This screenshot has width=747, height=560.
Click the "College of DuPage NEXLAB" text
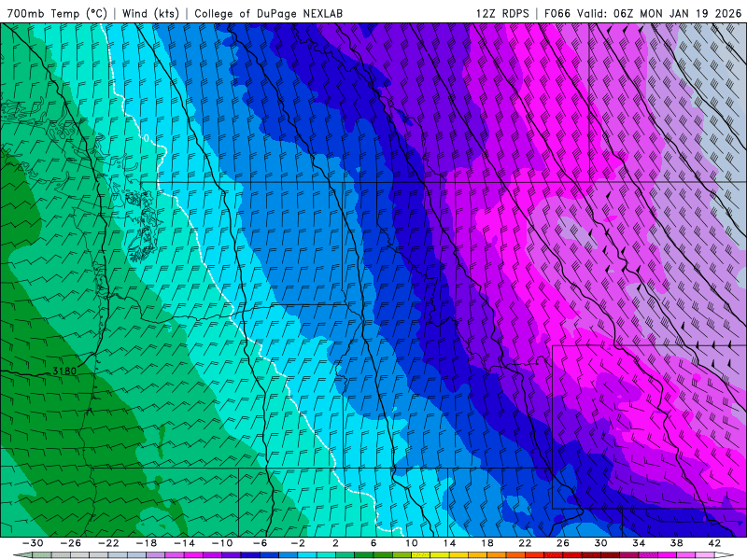point(268,13)
